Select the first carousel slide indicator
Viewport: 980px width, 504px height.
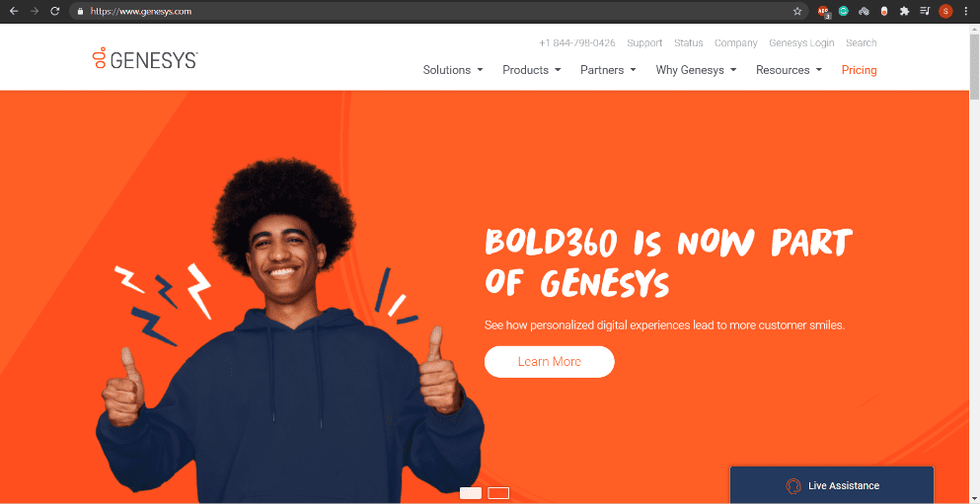point(471,493)
